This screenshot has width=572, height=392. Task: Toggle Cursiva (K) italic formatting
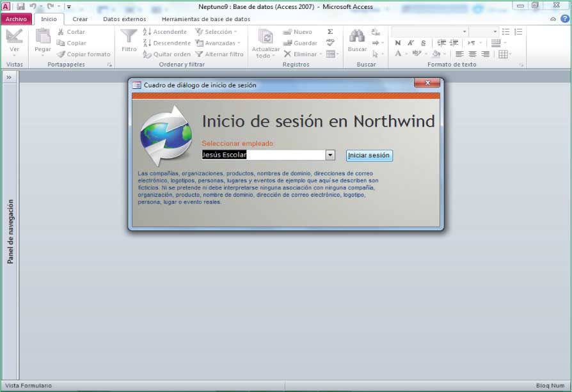tap(411, 43)
